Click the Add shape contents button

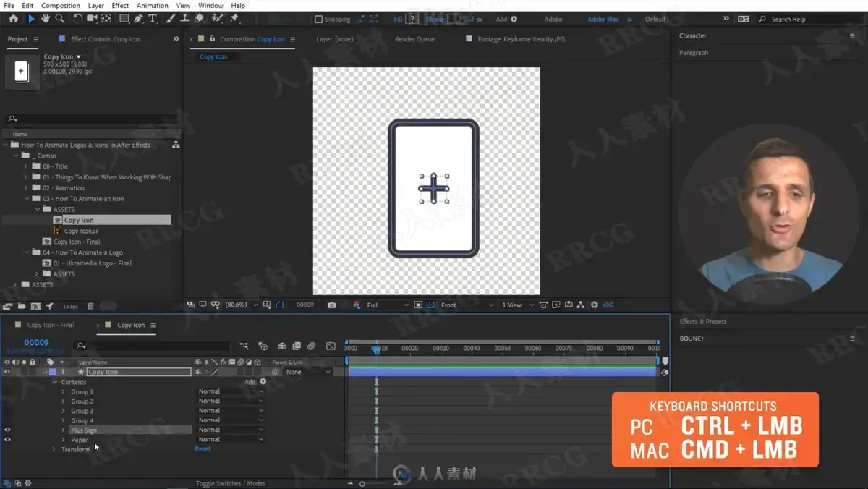point(263,381)
